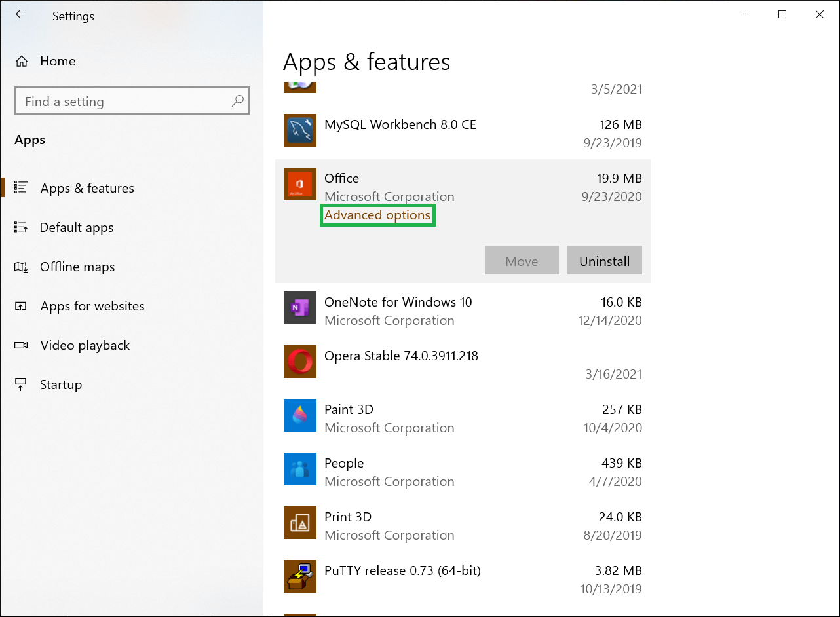840x617 pixels.
Task: Click the Apps & features sidebar icon
Action: click(x=20, y=187)
